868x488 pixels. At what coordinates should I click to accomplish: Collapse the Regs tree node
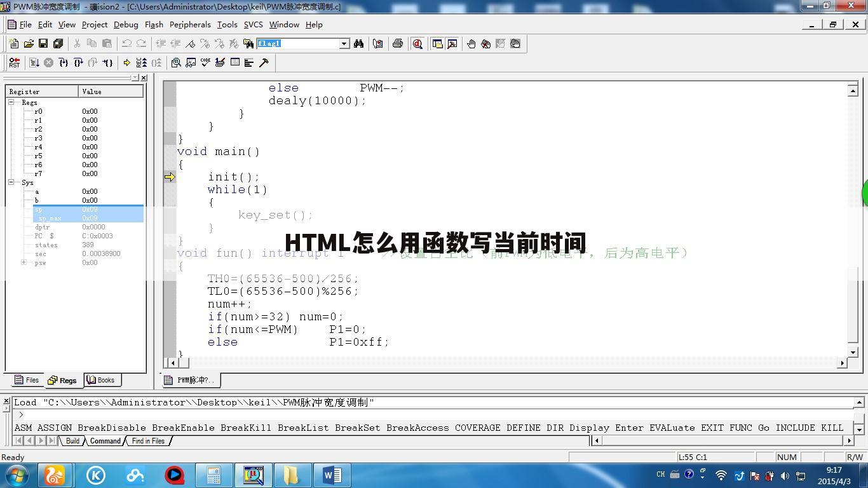11,102
